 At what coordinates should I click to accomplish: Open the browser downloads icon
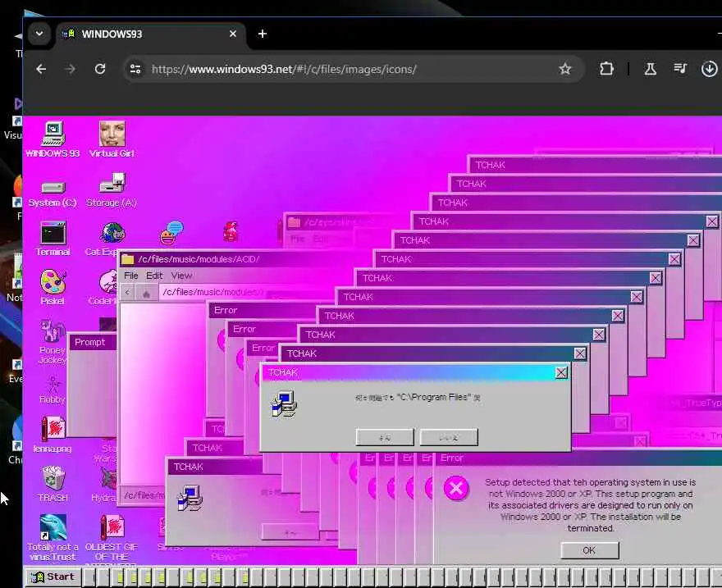[709, 69]
